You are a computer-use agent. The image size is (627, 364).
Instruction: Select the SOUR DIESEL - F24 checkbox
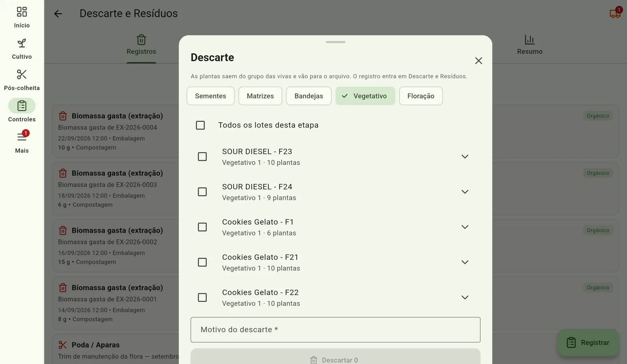tap(202, 192)
